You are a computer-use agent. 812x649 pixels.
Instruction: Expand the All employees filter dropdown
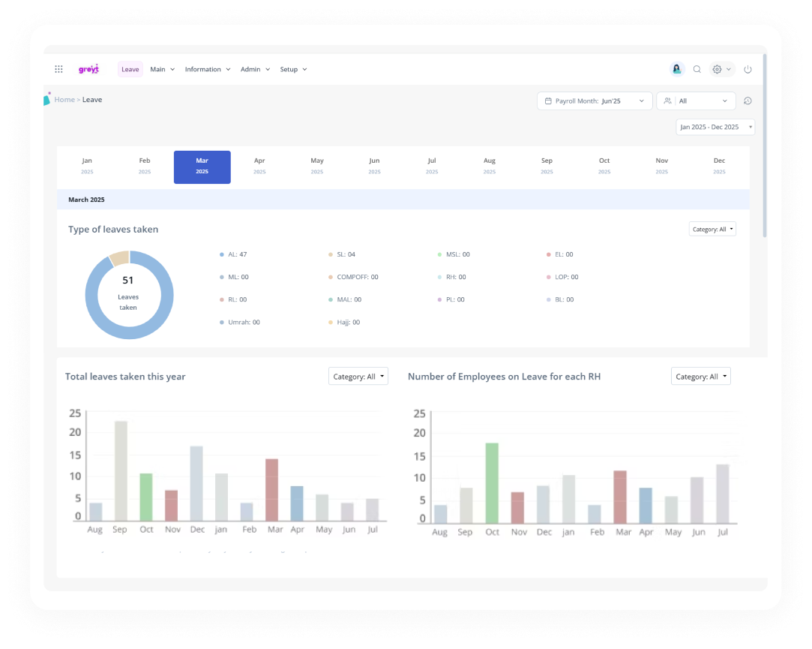(696, 101)
